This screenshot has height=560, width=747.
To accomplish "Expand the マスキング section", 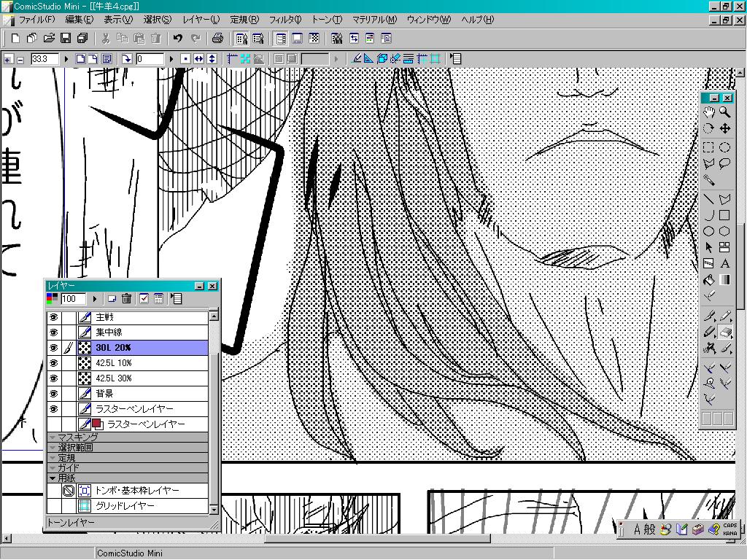I will click(x=53, y=437).
